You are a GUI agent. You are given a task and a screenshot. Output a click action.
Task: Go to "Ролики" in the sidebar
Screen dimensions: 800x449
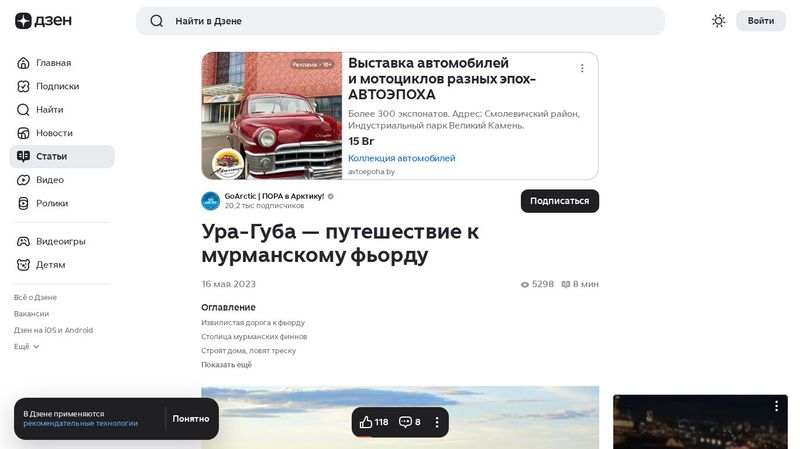pyautogui.click(x=52, y=203)
